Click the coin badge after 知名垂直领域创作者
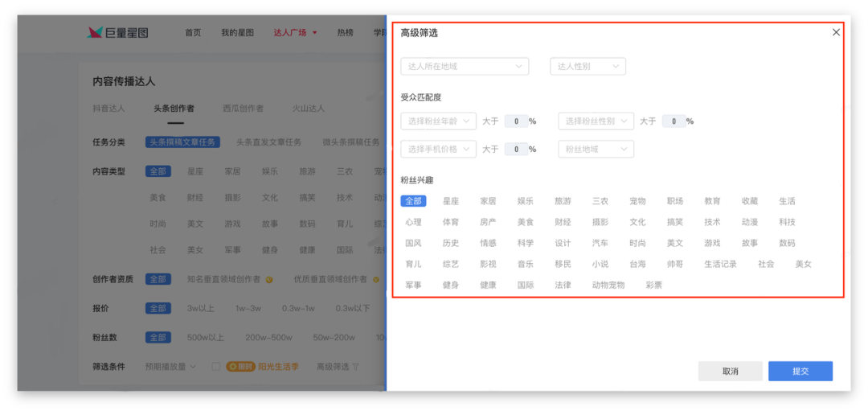The width and height of the screenshot is (868, 411). (269, 280)
